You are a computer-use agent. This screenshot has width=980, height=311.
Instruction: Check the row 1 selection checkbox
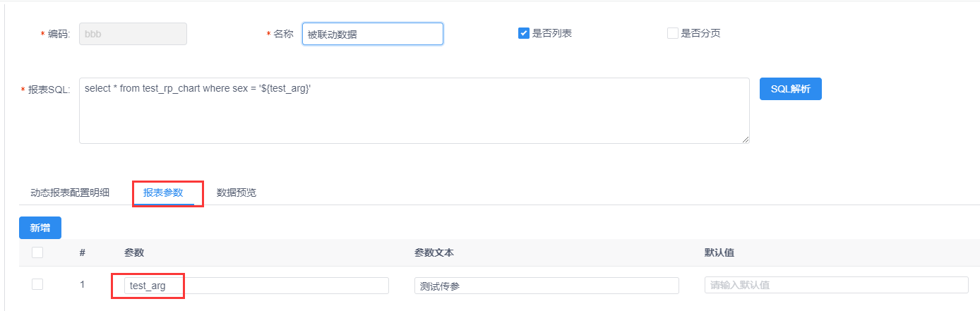[x=37, y=284]
